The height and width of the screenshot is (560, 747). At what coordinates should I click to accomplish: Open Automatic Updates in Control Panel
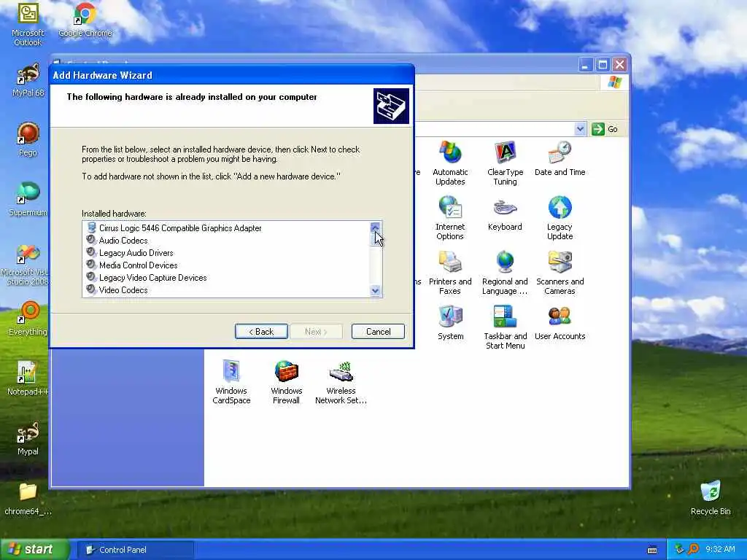[450, 163]
